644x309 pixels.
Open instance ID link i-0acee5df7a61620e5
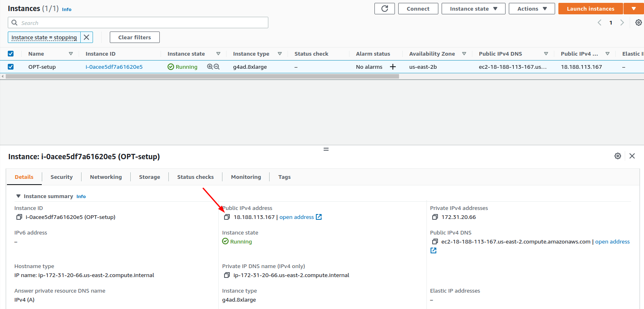[x=114, y=67]
